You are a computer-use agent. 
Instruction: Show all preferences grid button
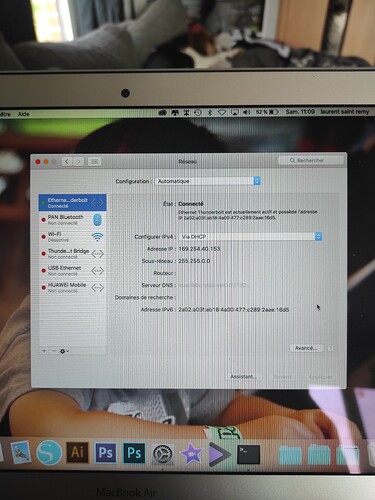click(x=95, y=162)
